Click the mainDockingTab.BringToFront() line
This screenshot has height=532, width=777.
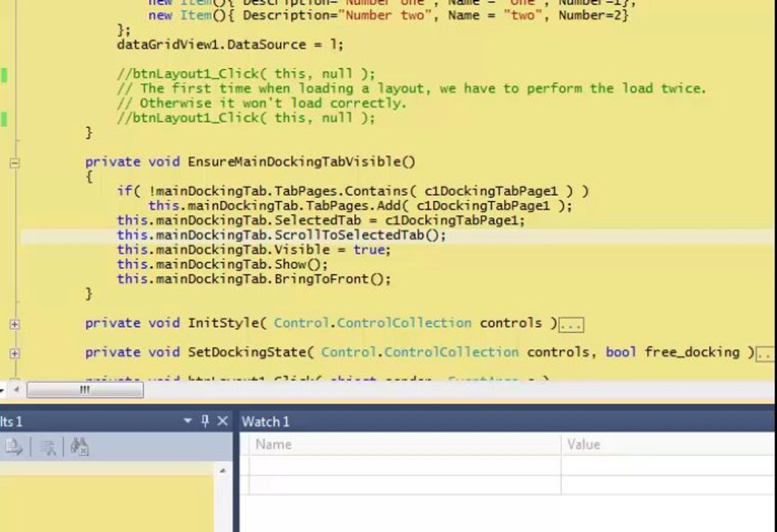tap(254, 279)
